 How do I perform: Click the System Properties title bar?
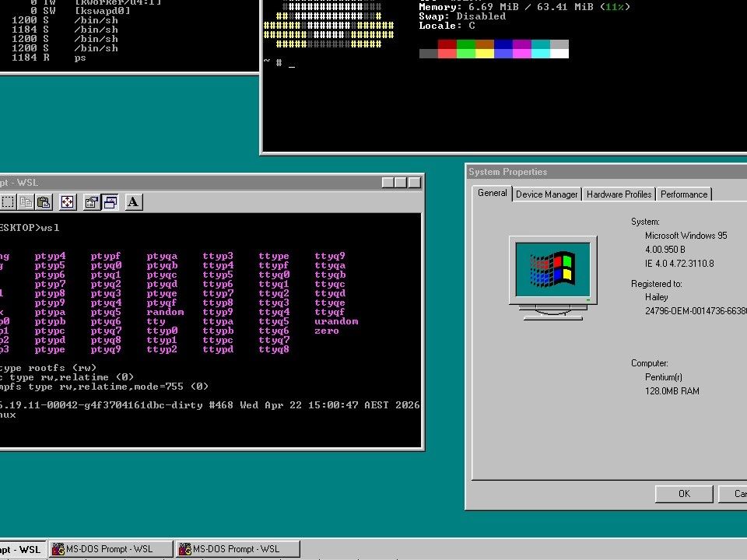[x=606, y=172]
